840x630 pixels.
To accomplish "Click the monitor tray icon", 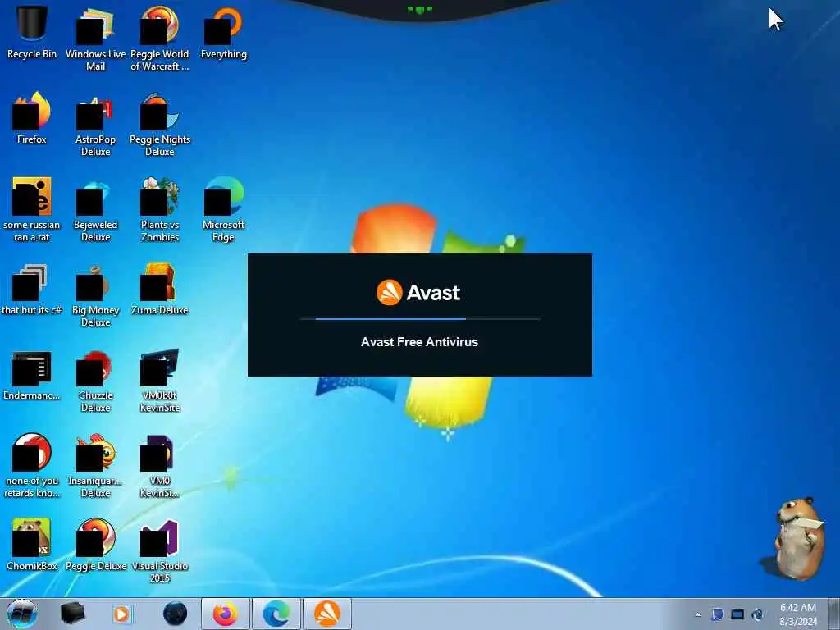I will [737, 614].
